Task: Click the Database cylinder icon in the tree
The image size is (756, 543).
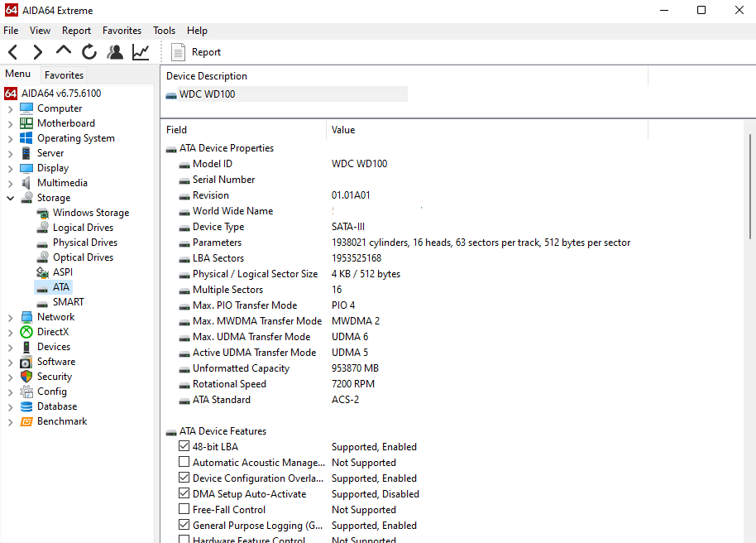Action: click(x=26, y=406)
